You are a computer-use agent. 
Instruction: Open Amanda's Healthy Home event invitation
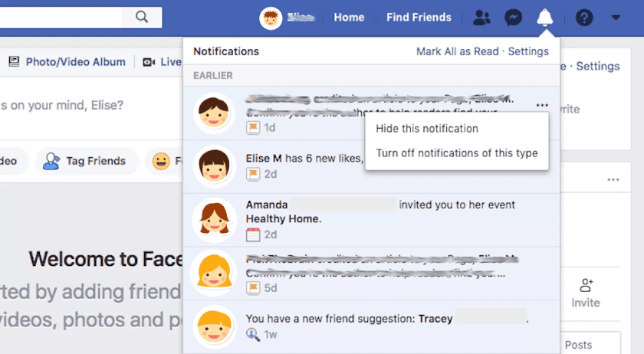[x=372, y=220]
